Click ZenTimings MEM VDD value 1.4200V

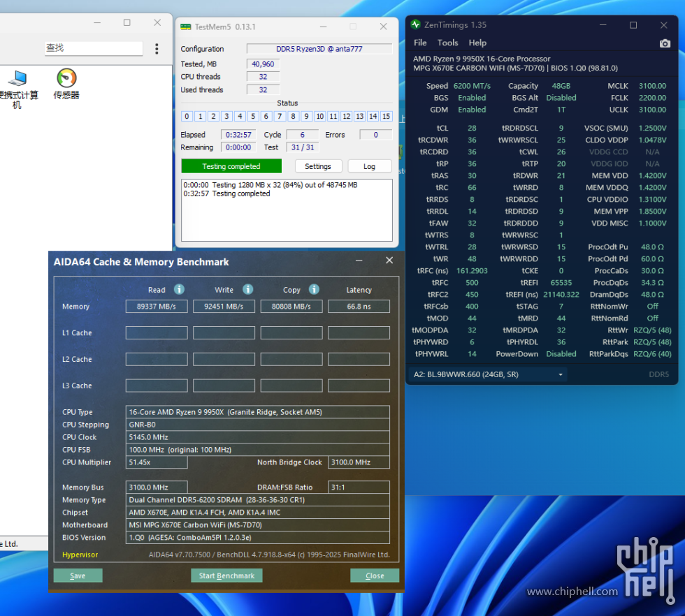tap(652, 176)
